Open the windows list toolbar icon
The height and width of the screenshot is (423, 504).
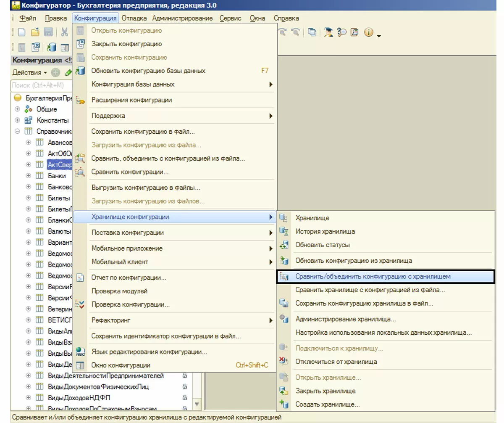pos(312,32)
